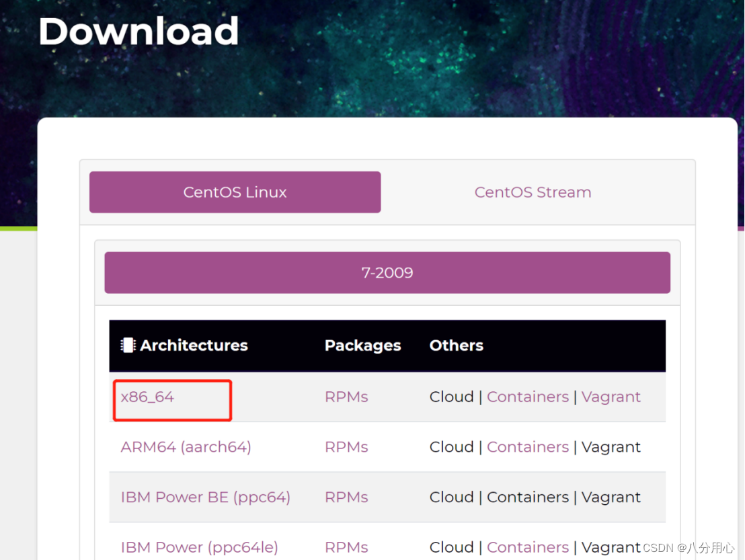Open RPMs link in x86_64 row
The width and height of the screenshot is (745, 560).
click(x=346, y=397)
